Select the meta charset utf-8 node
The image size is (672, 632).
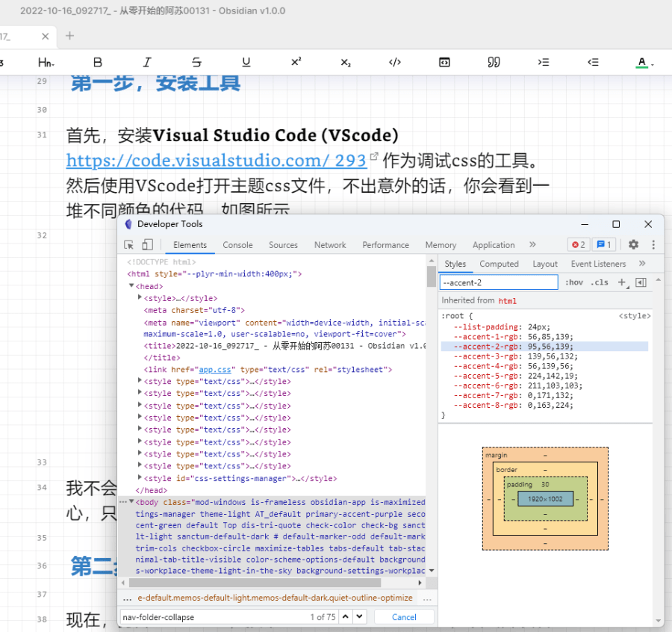pyautogui.click(x=194, y=310)
